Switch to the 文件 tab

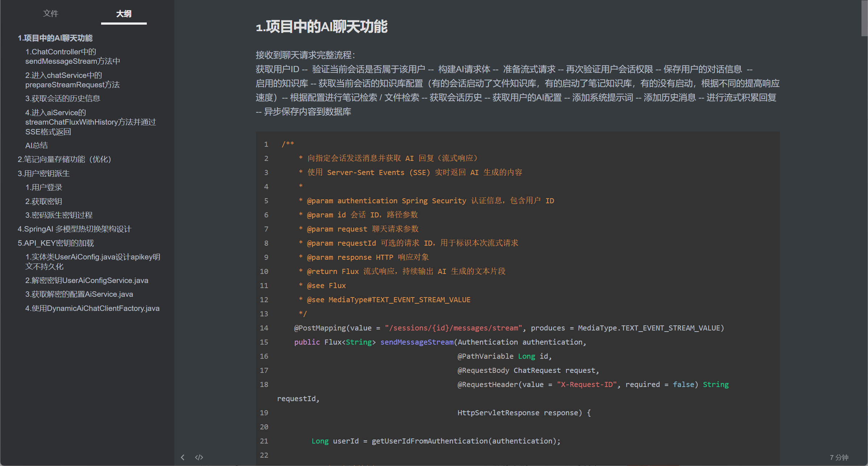point(50,14)
